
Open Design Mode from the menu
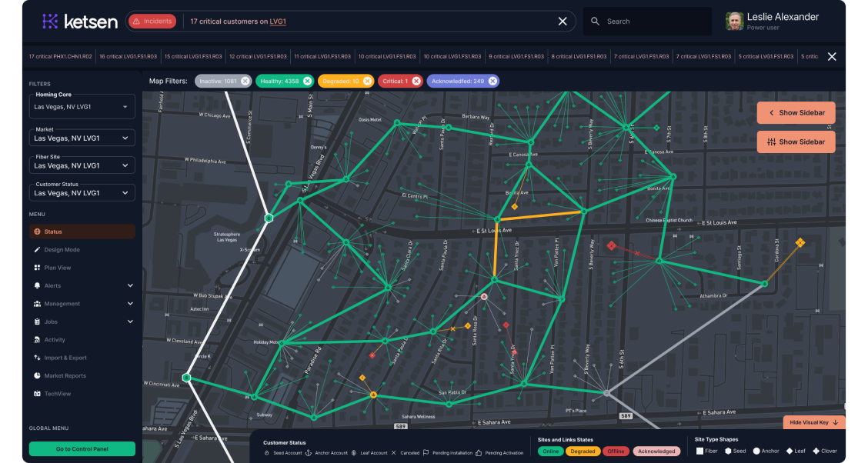point(62,250)
